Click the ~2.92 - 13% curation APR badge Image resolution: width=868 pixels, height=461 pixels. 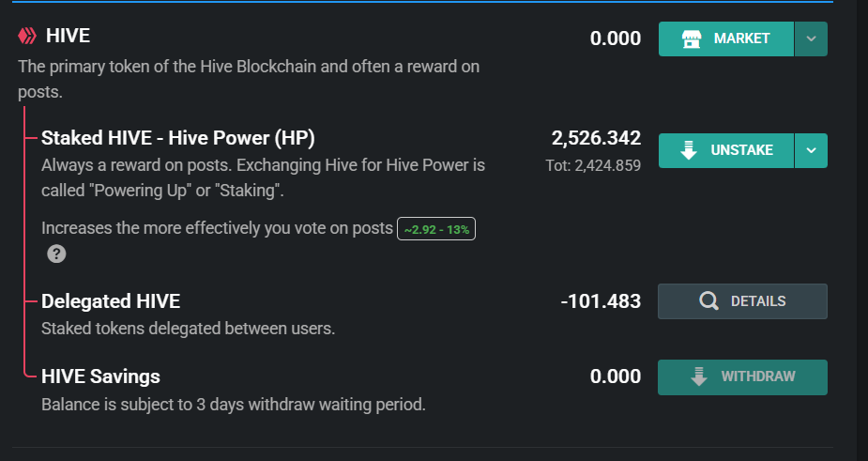[436, 229]
